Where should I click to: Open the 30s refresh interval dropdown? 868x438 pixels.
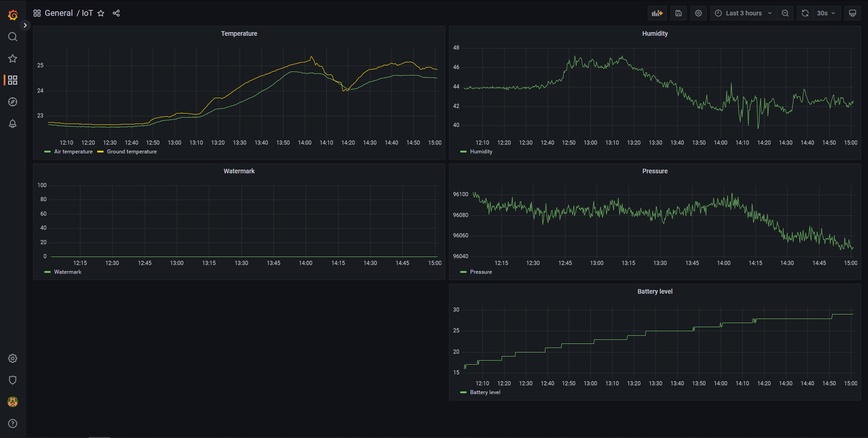coord(827,13)
